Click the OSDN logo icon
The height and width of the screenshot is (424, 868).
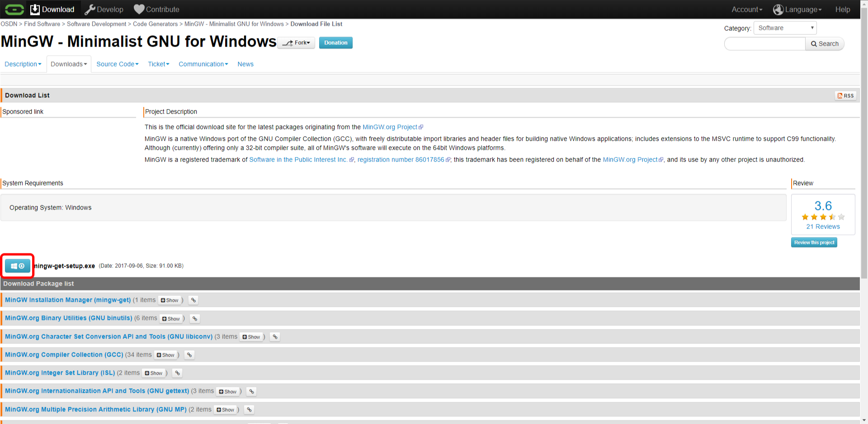[14, 9]
